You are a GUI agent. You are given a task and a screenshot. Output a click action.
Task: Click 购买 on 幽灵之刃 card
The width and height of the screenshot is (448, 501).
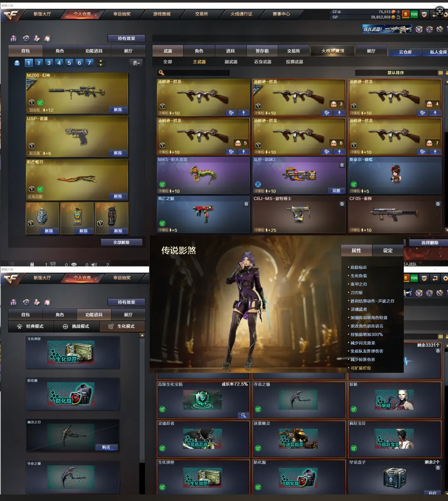point(107,447)
